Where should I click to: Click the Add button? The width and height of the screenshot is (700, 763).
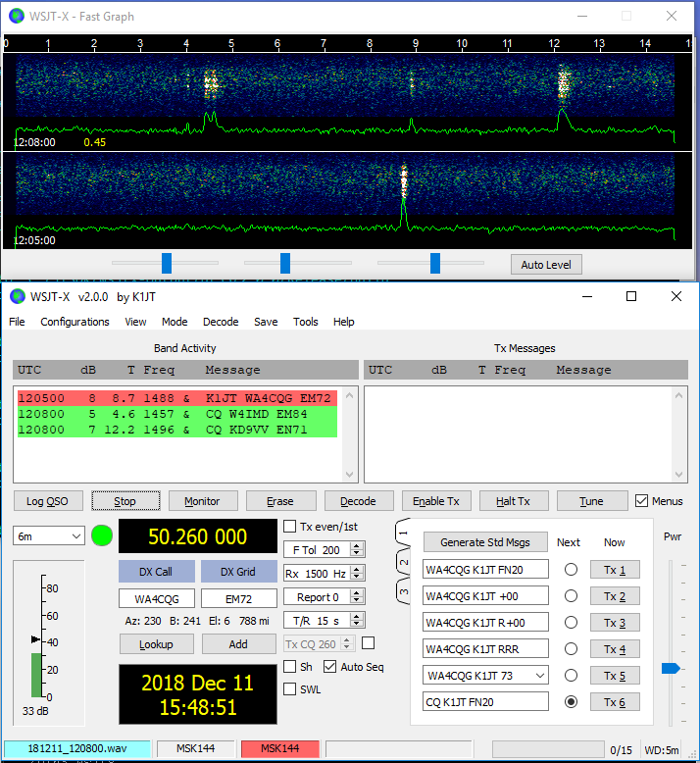click(x=238, y=643)
